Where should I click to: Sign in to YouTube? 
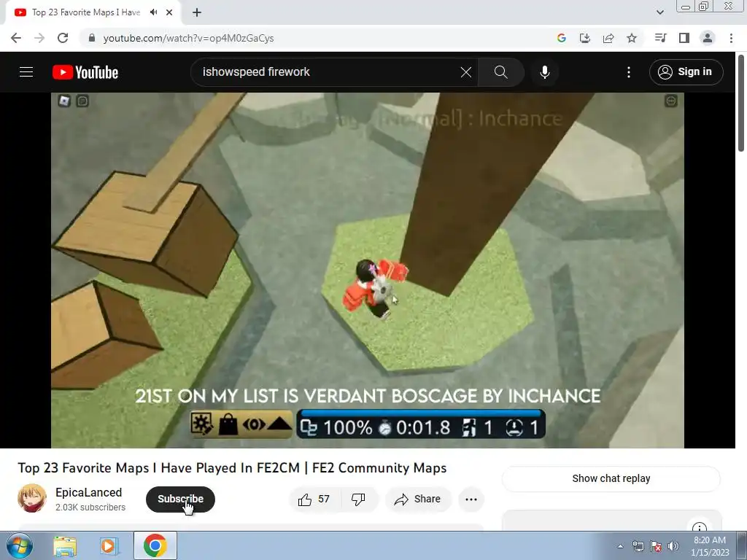pyautogui.click(x=686, y=72)
